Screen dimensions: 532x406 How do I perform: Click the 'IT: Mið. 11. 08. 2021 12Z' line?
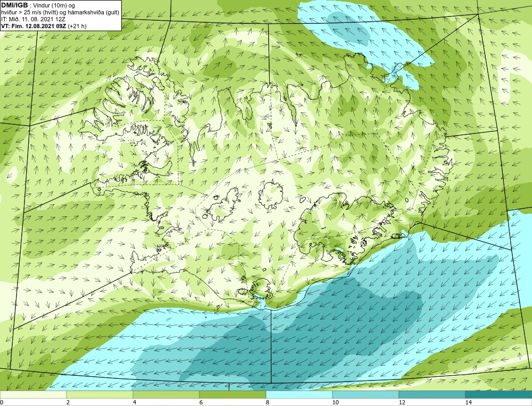pyautogui.click(x=33, y=19)
